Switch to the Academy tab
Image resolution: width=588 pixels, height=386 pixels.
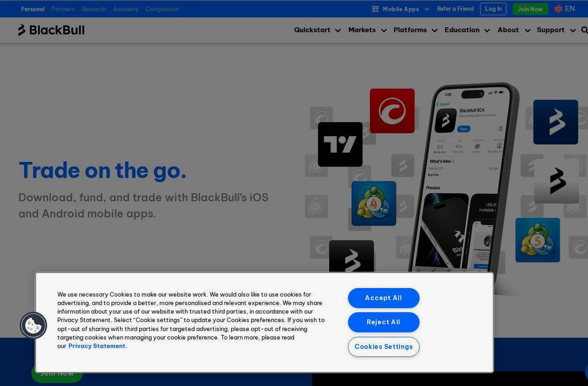(x=125, y=9)
